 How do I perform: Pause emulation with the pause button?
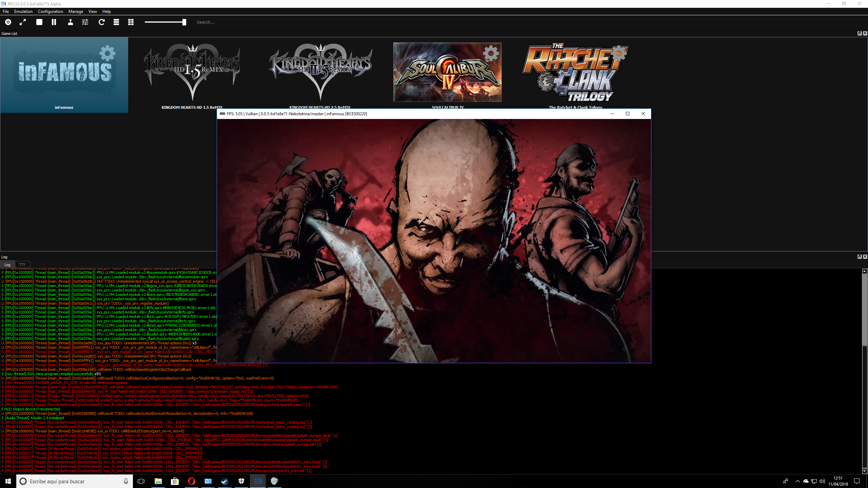click(x=54, y=22)
